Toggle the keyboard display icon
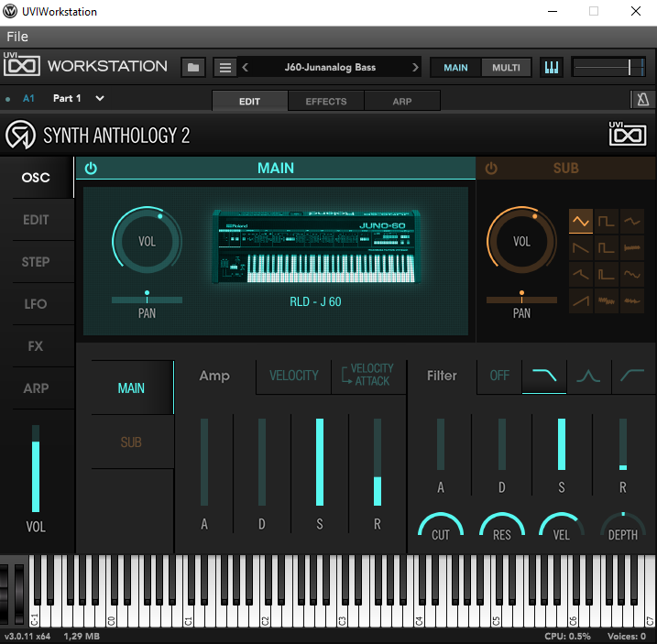The width and height of the screenshot is (657, 644). (551, 68)
